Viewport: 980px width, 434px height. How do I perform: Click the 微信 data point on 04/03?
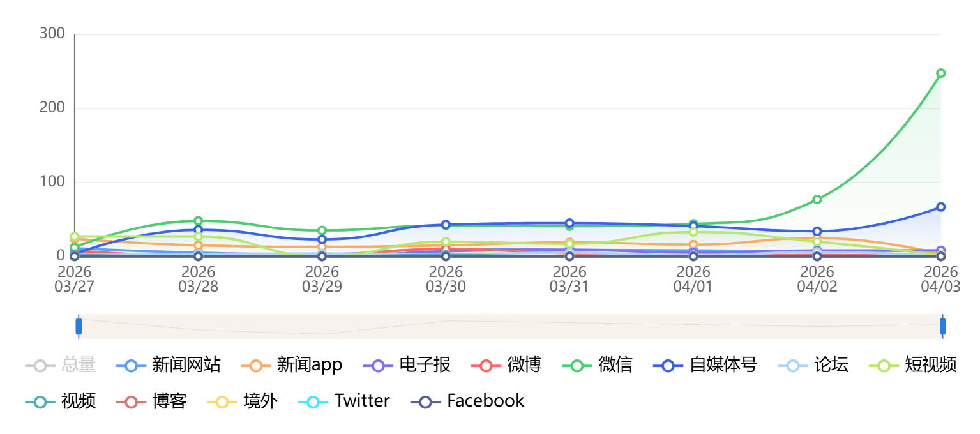[940, 73]
